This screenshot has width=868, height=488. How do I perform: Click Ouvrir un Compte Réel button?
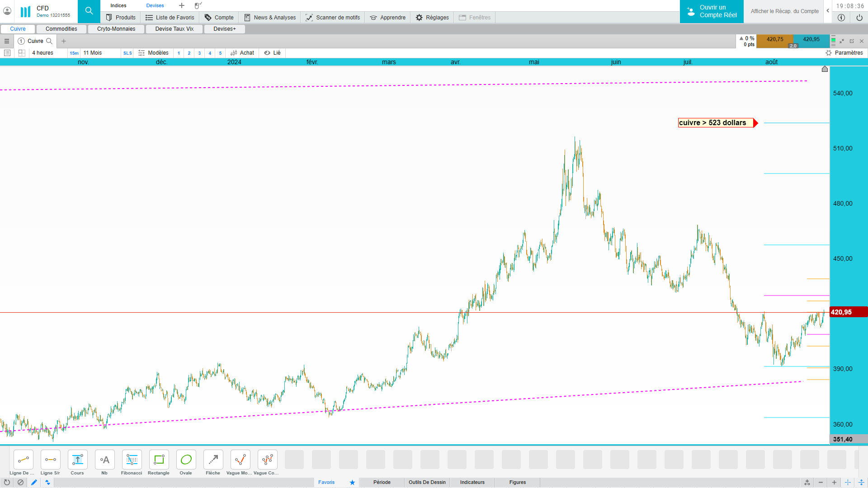(x=712, y=11)
